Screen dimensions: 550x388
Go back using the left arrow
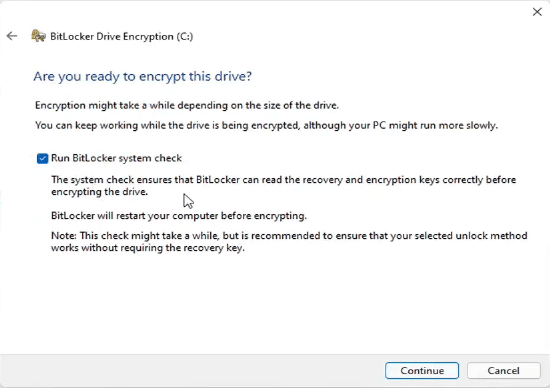[x=12, y=36]
